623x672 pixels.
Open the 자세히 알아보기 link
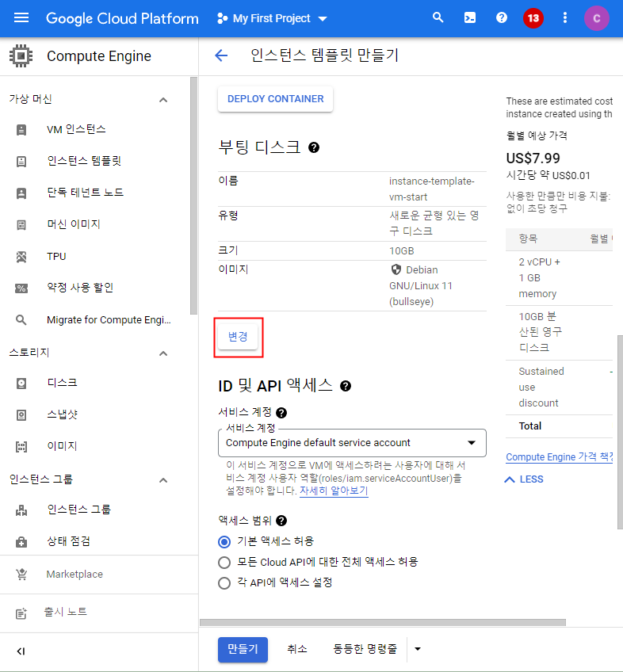(x=334, y=491)
